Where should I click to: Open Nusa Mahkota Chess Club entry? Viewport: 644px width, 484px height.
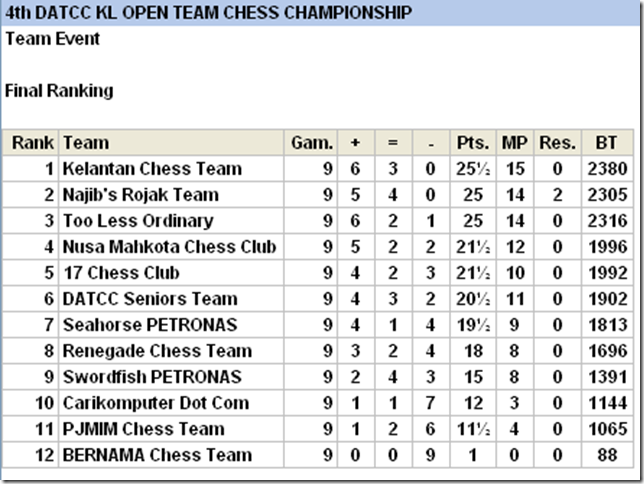click(x=169, y=247)
